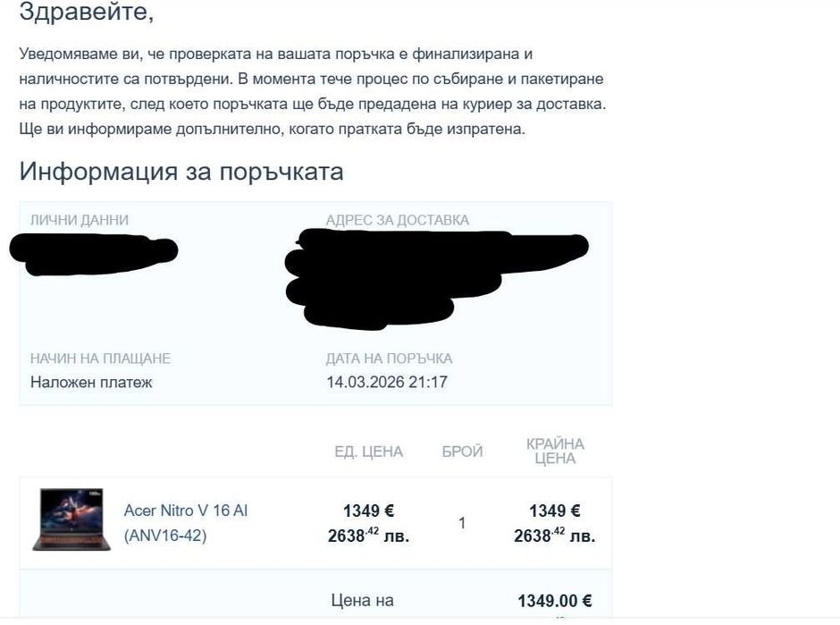Select the unit price 1349 € value
This screenshot has height=625, width=840.
point(368,511)
